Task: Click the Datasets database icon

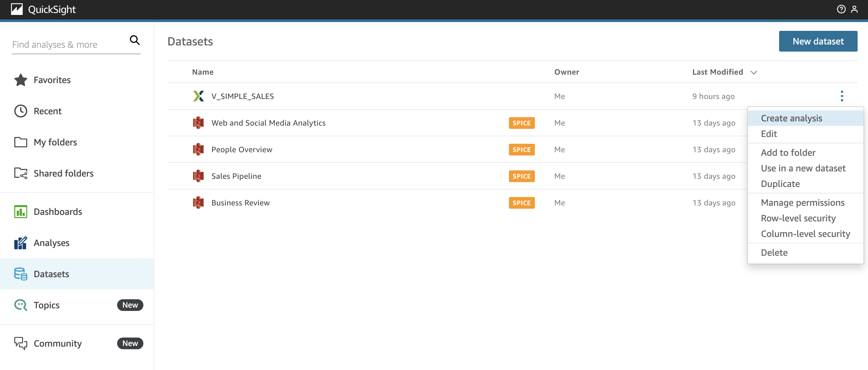Action: (x=20, y=274)
